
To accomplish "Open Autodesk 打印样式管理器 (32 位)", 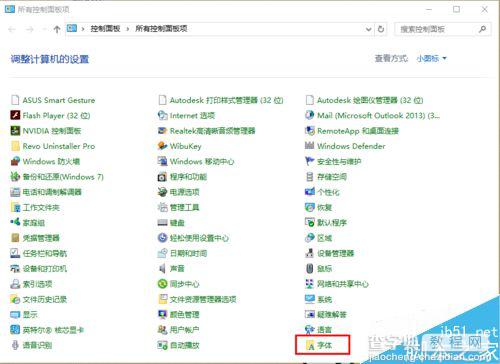I will (221, 100).
